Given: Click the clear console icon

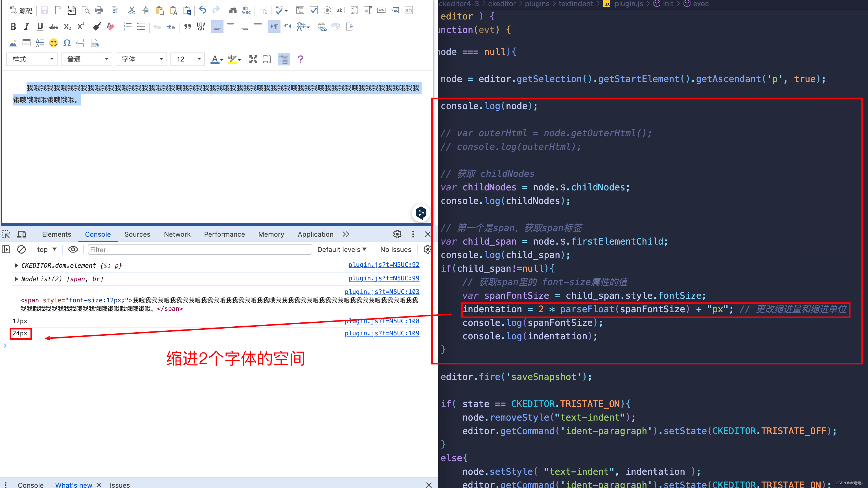Looking at the screenshot, I should click(21, 249).
